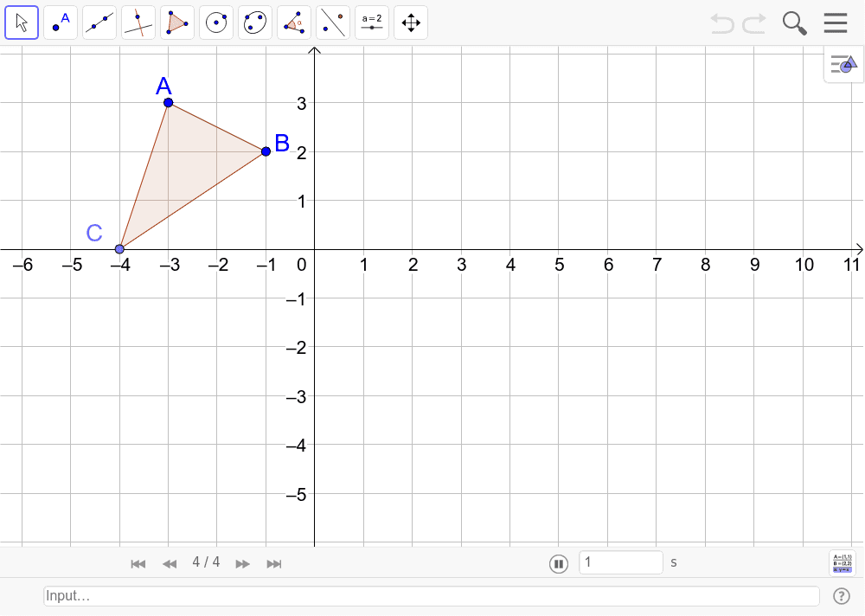Select the Move Graphics View tool
865x616 pixels.
pos(410,22)
